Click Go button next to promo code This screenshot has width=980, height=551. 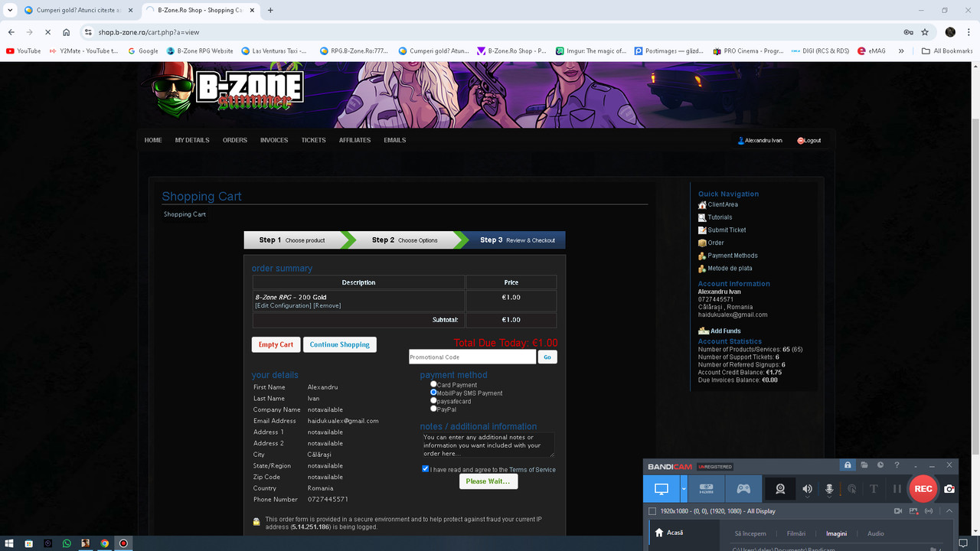point(547,357)
